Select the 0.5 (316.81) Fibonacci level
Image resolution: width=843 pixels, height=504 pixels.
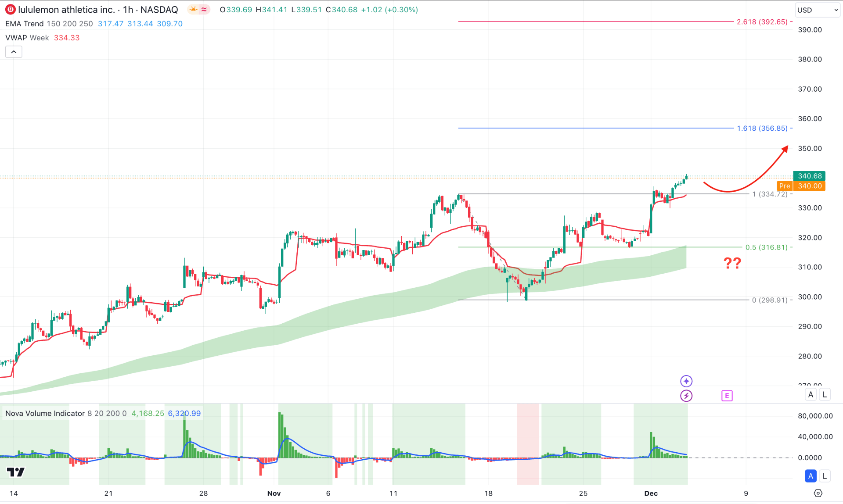(x=767, y=247)
